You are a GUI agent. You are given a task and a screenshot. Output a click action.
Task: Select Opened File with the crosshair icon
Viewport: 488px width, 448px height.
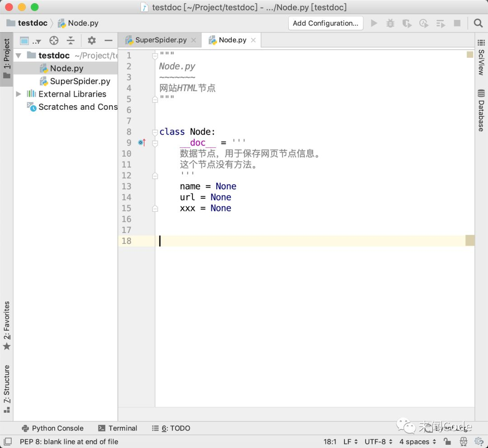pos(54,40)
